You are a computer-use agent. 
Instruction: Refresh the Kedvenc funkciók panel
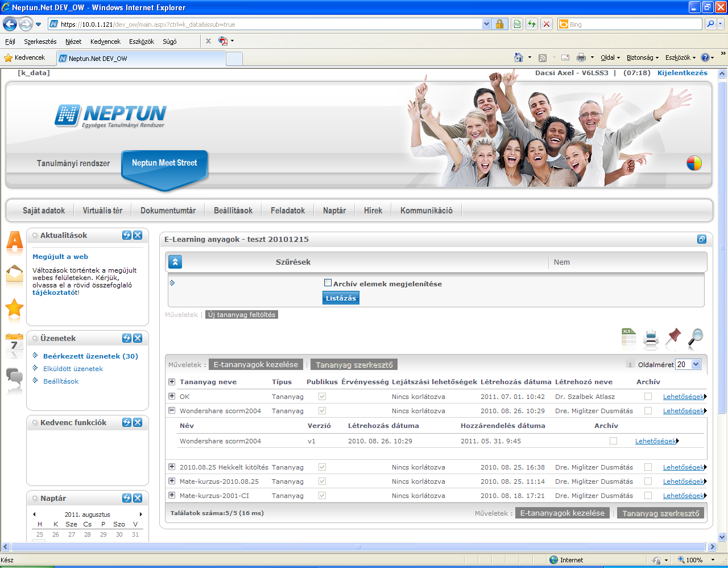coord(127,422)
